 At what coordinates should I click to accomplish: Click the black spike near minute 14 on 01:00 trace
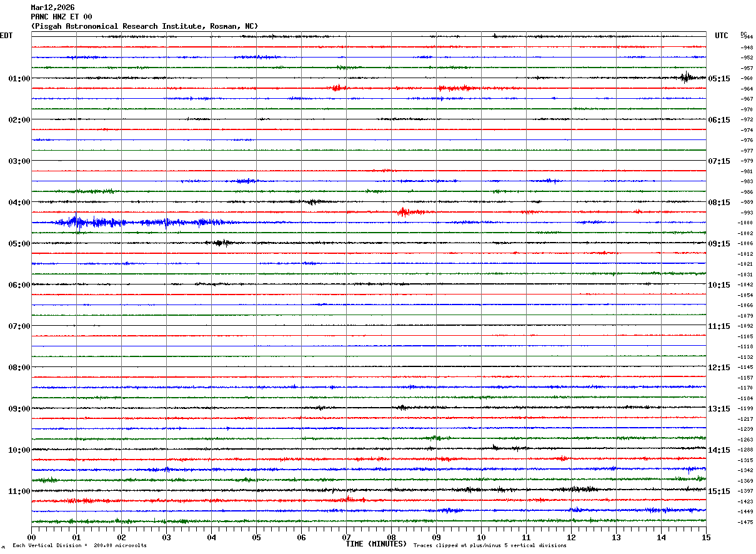pos(686,78)
